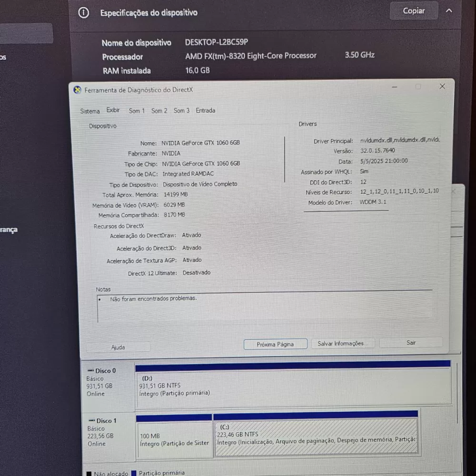Click the Partição primária legend swatch
The image size is (476, 476).
pyautogui.click(x=134, y=473)
